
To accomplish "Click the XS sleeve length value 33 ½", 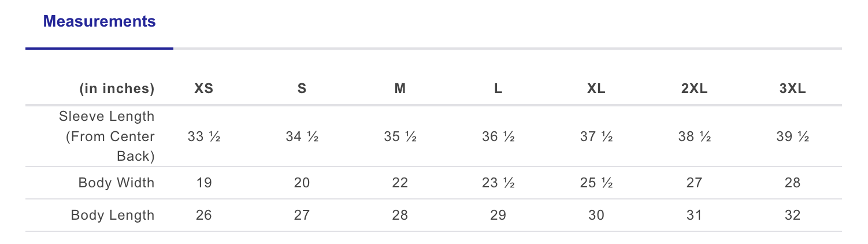I will pyautogui.click(x=203, y=137).
